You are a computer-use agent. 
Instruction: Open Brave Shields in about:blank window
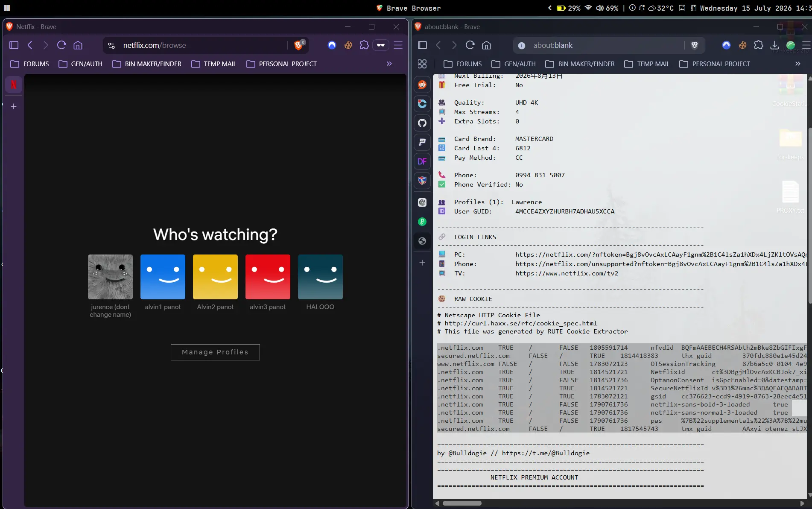[x=695, y=45]
